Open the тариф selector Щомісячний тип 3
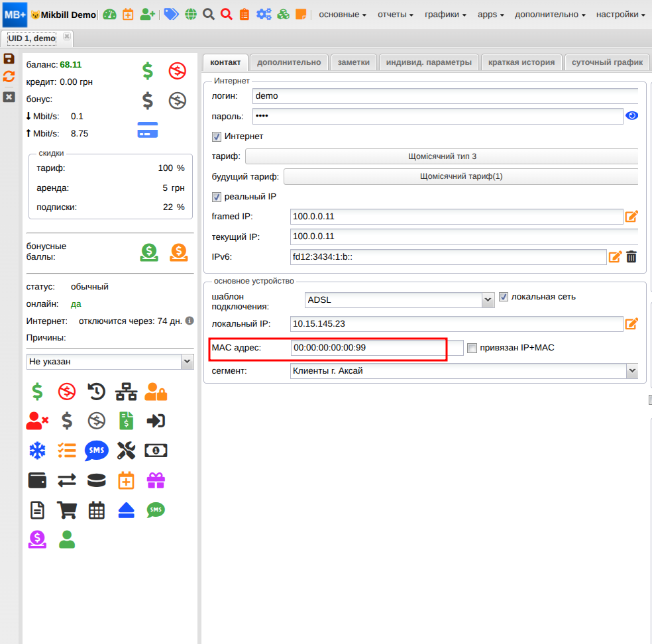The image size is (652, 644). coord(442,156)
